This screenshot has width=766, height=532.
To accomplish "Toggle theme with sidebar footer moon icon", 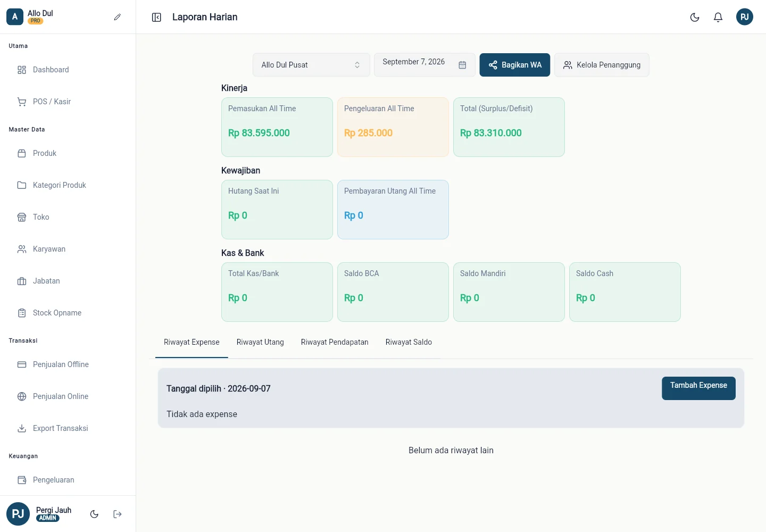I will tap(94, 514).
